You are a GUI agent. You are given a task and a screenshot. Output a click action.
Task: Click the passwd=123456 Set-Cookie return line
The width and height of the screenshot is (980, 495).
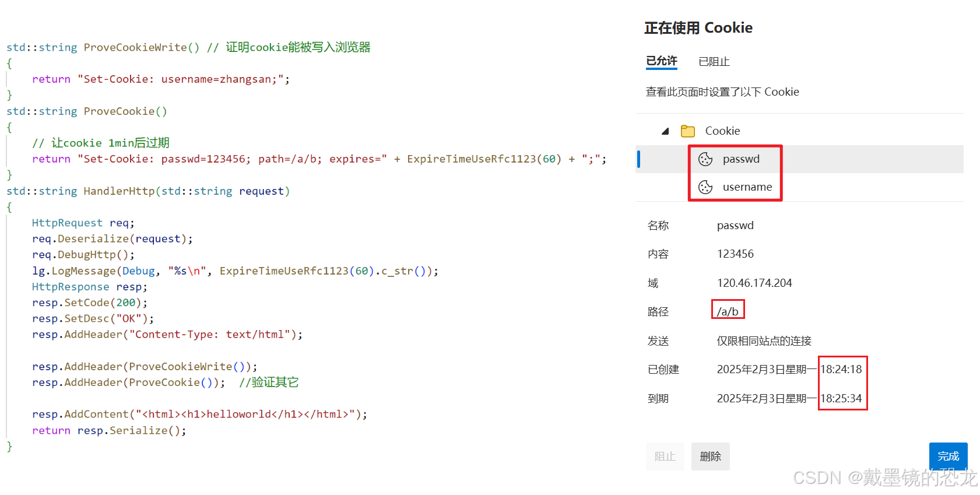319,159
